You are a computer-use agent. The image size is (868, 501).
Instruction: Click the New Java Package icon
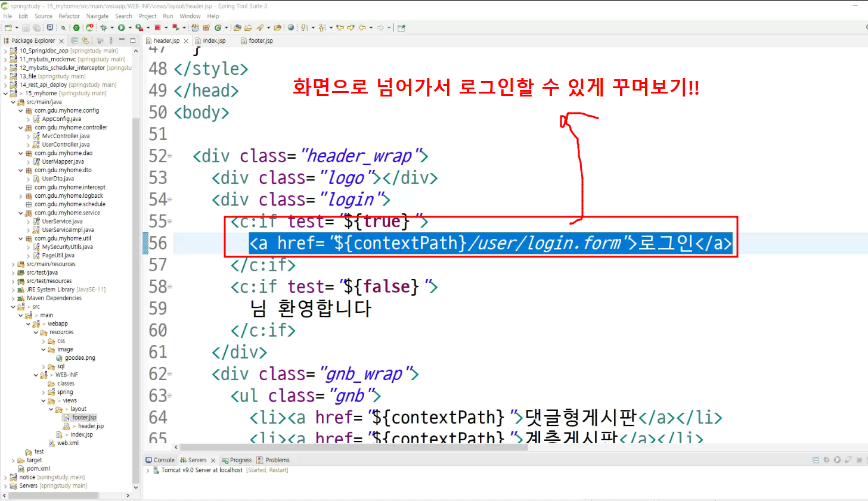(206, 27)
